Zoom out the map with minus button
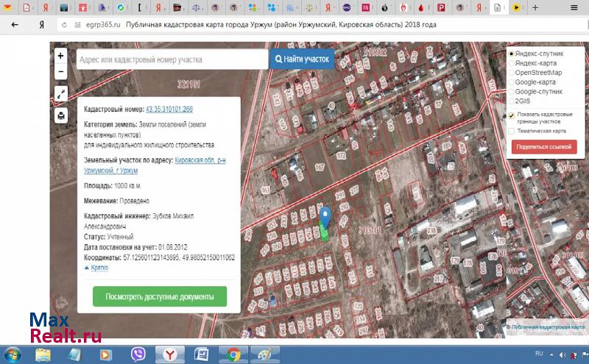 pos(60,72)
